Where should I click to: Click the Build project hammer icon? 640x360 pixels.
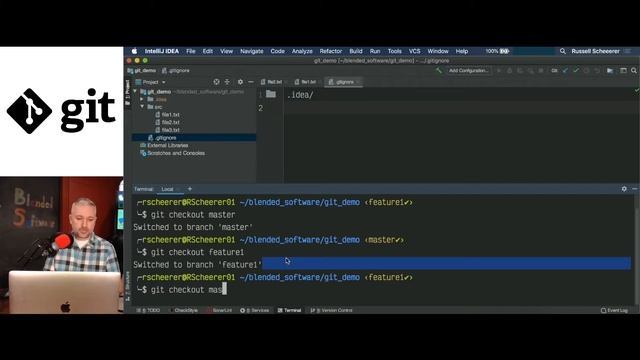439,71
